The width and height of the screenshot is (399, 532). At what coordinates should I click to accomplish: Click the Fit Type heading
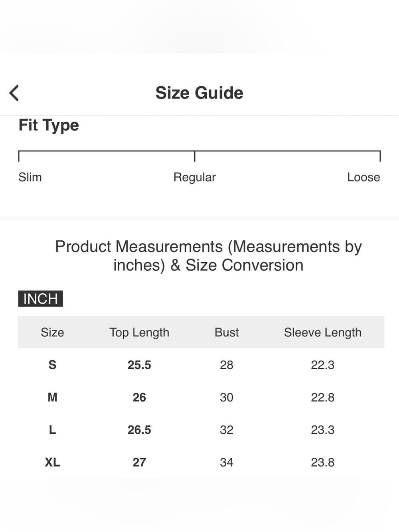tap(49, 125)
